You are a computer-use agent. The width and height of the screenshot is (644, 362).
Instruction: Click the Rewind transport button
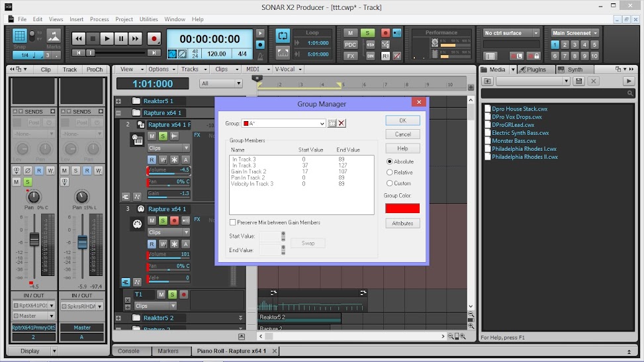(79, 38)
